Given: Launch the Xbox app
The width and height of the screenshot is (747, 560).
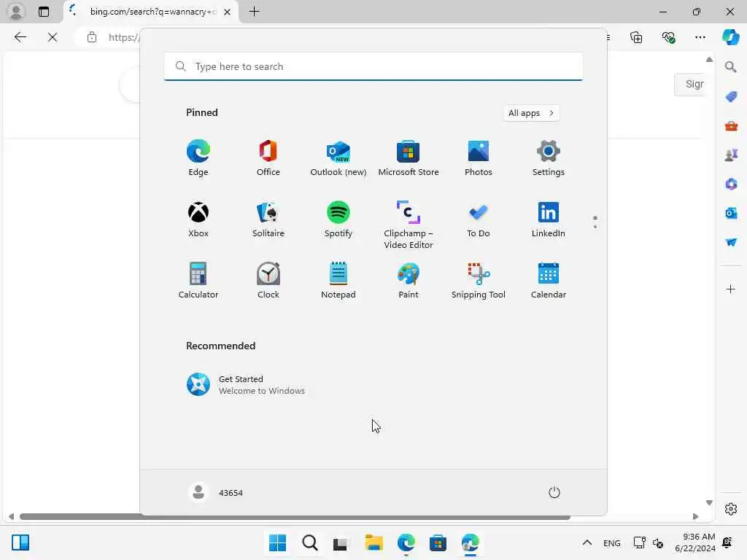Looking at the screenshot, I should point(198,219).
